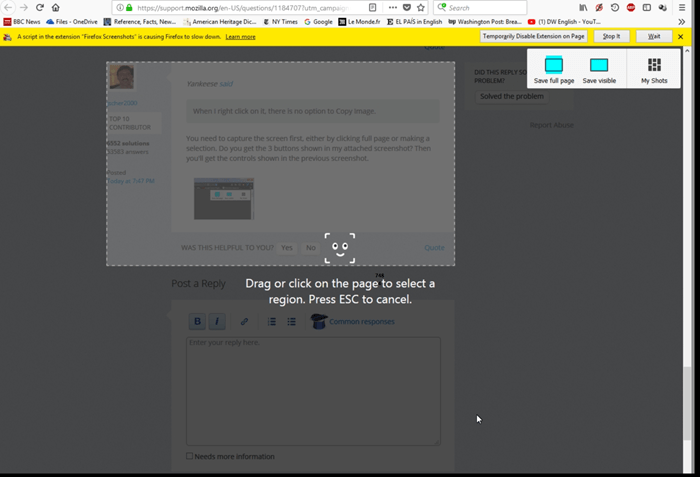Click the red crossed-out extension icon
700x477 pixels.
point(599,8)
